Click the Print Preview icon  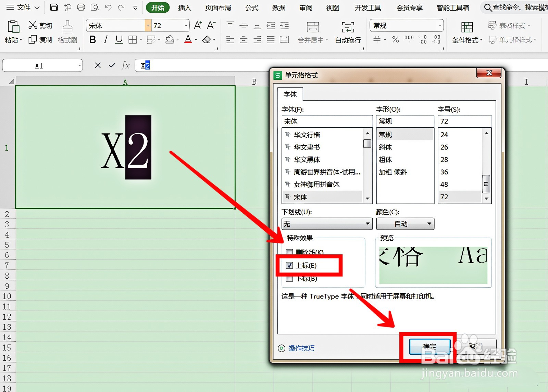95,7
